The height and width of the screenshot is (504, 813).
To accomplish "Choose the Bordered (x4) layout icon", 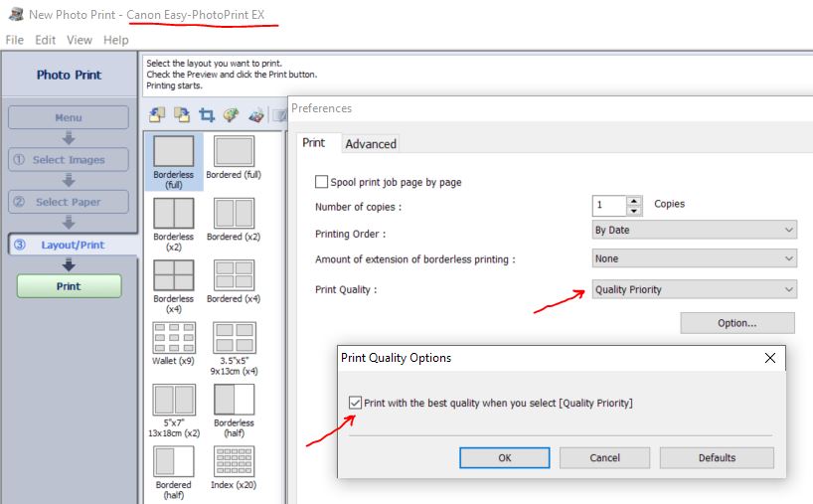I will tap(234, 275).
